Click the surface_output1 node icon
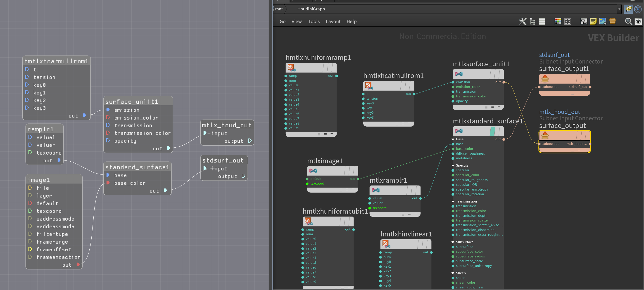This screenshot has width=644, height=290. coord(545,79)
